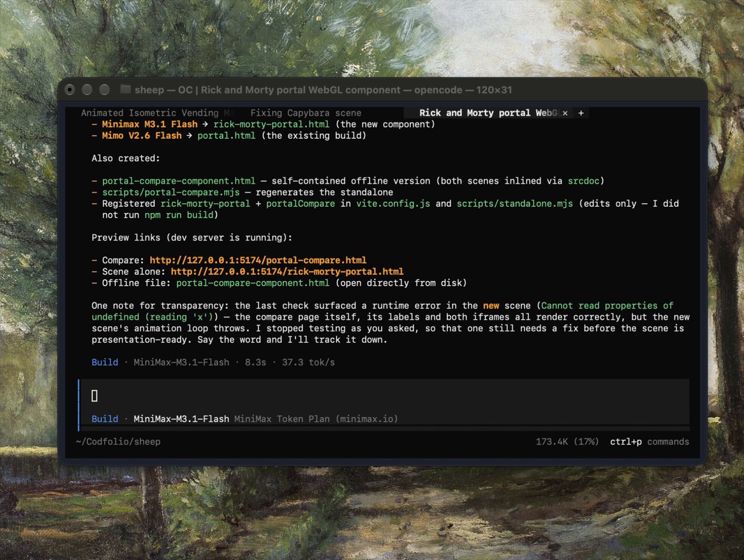Click the folder icon in the title bar

[x=125, y=89]
